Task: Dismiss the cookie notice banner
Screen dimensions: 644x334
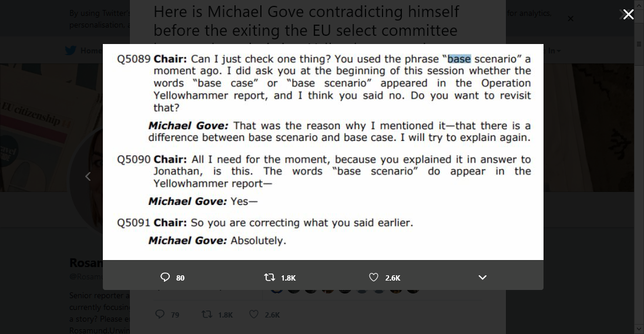Action: point(570,19)
